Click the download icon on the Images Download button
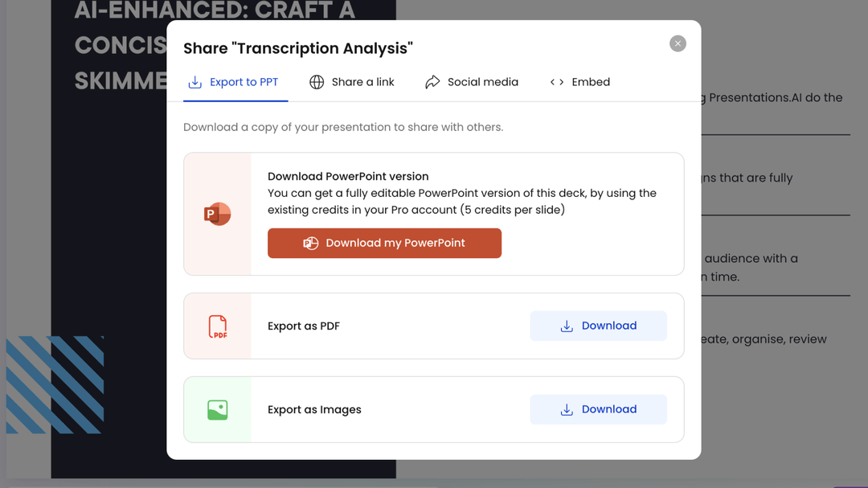 pos(566,409)
